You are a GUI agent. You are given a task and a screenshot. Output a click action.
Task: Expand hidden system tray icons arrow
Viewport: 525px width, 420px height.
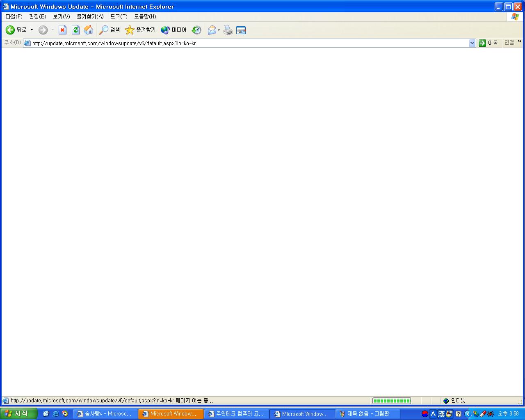[468, 414]
